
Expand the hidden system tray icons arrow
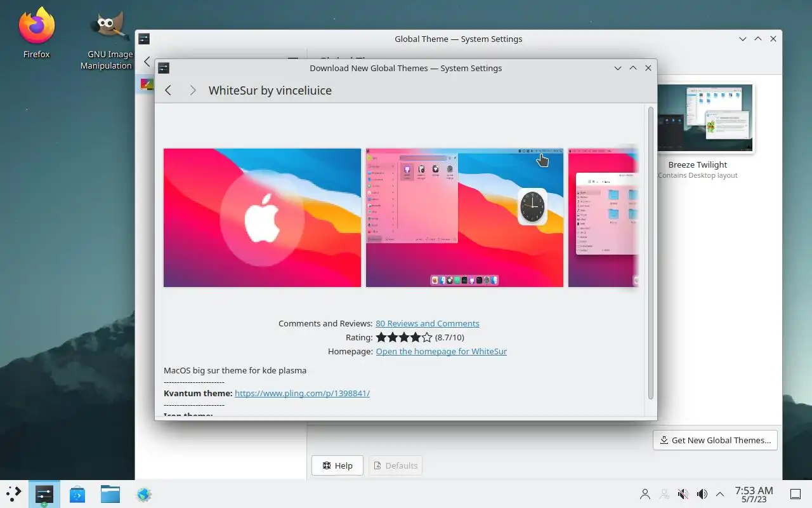720,494
